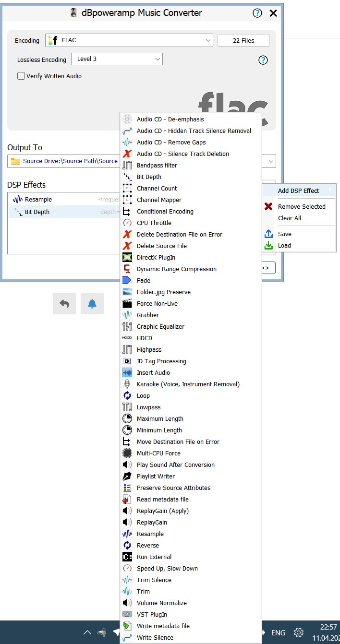340x644 pixels.
Task: Click the Force Non-Live clapperboard icon
Action: [x=127, y=303]
